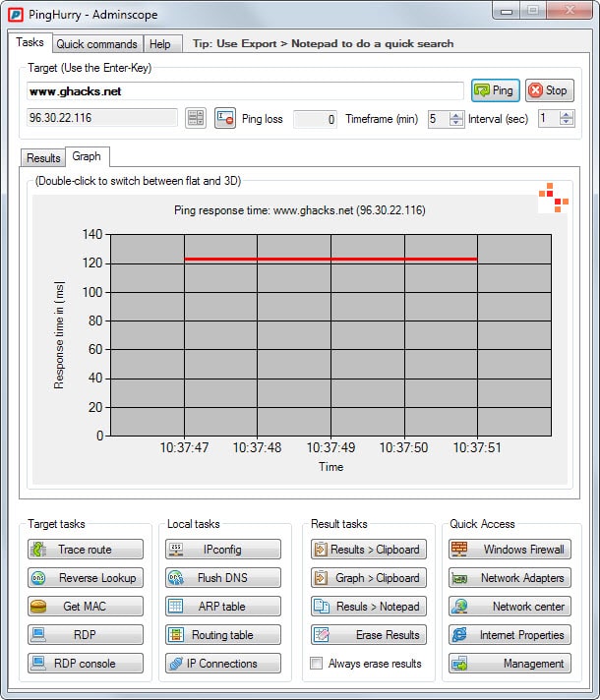Click the reset ping loss icon button

coord(224,118)
